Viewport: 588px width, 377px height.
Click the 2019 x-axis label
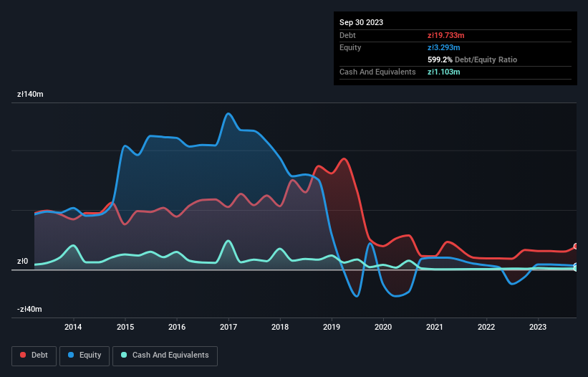tap(332, 327)
